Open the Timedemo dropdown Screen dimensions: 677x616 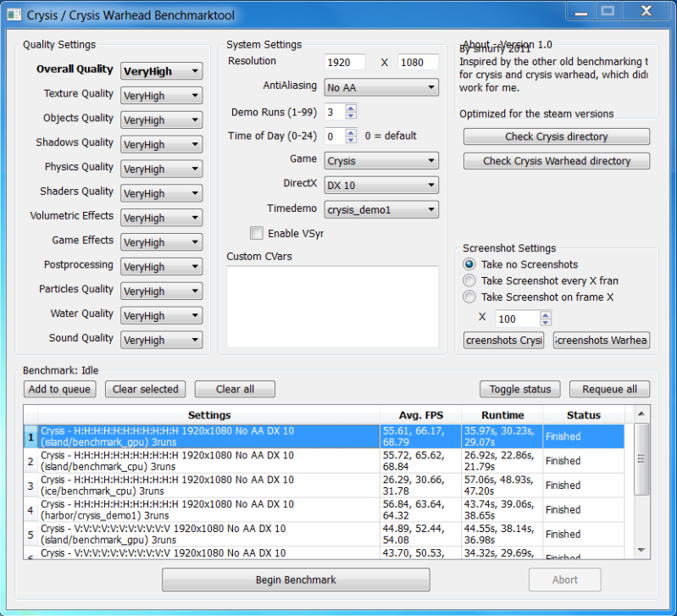tap(381, 210)
